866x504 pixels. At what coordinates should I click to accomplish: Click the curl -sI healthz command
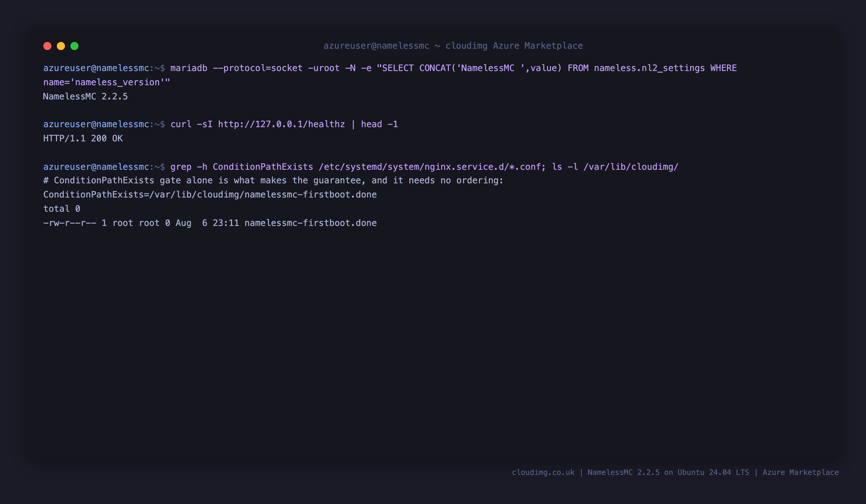284,124
